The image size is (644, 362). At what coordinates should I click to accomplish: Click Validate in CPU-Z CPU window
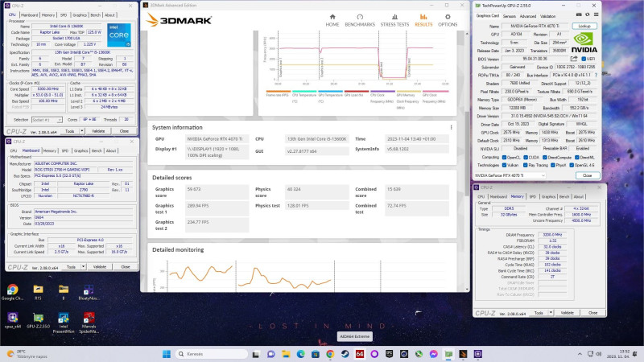click(x=98, y=131)
